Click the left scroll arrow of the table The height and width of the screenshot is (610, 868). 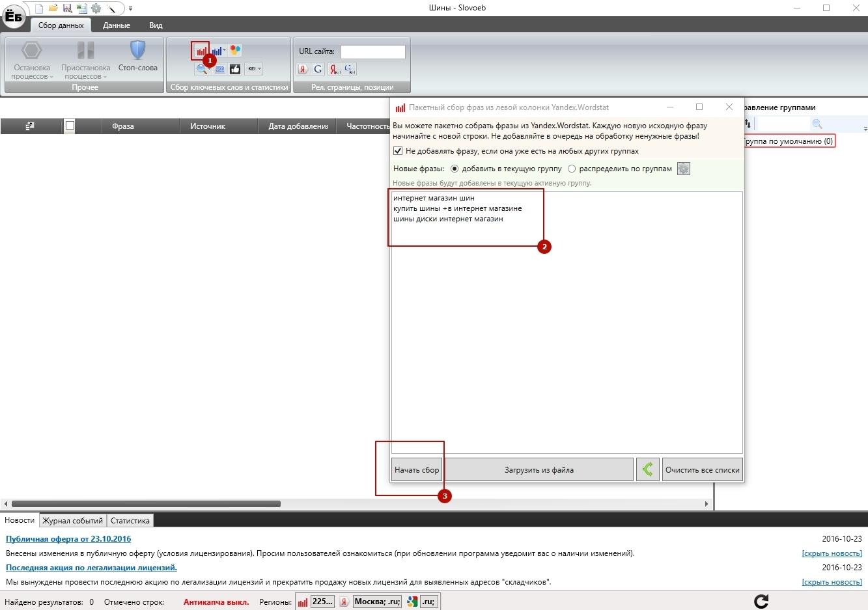(x=6, y=504)
